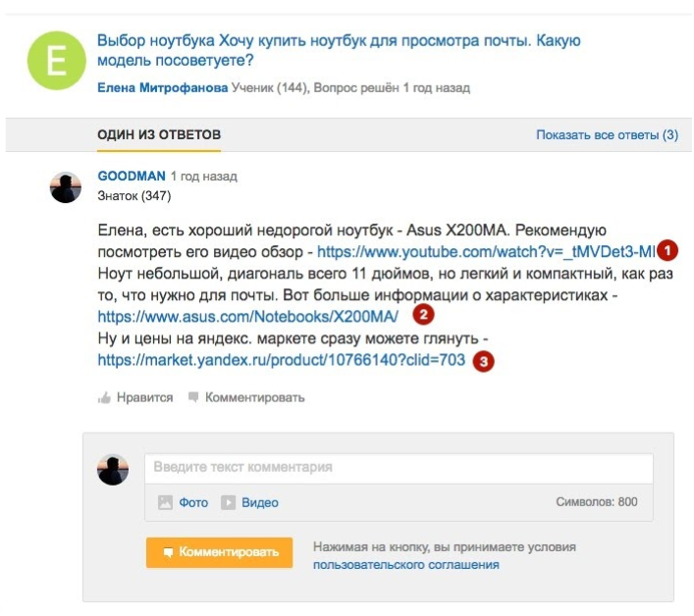Open пользовательского соглашения link
Image resolution: width=694 pixels, height=616 pixels.
(405, 565)
